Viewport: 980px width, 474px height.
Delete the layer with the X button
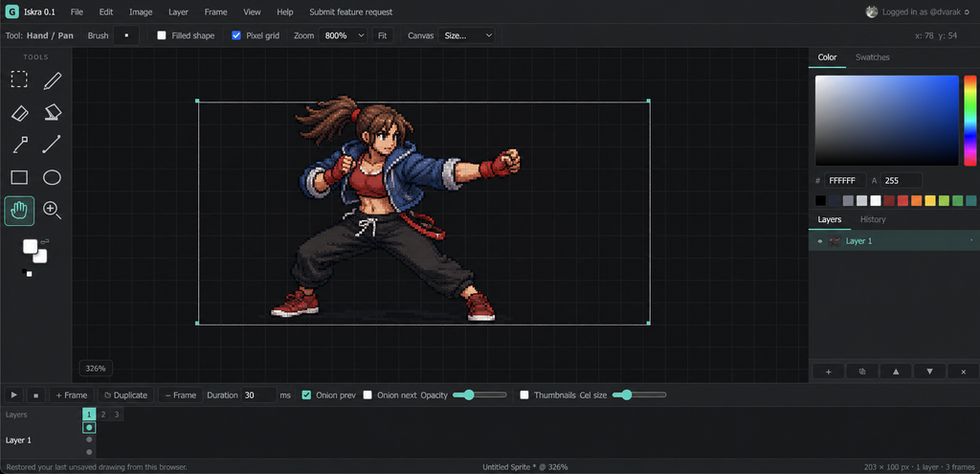click(963, 371)
